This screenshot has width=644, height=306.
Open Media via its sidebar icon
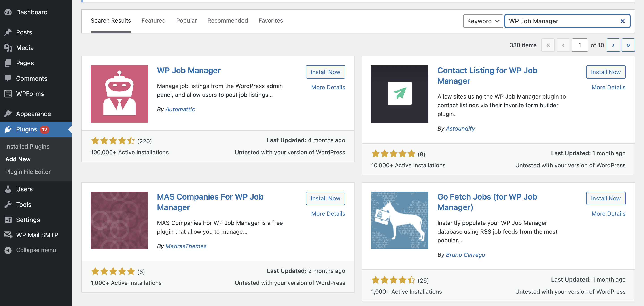[8, 47]
